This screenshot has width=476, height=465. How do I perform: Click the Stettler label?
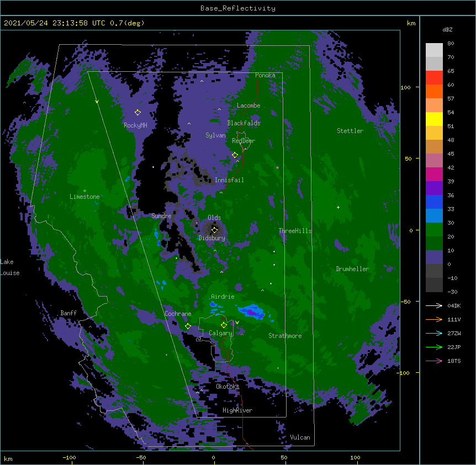[350, 131]
